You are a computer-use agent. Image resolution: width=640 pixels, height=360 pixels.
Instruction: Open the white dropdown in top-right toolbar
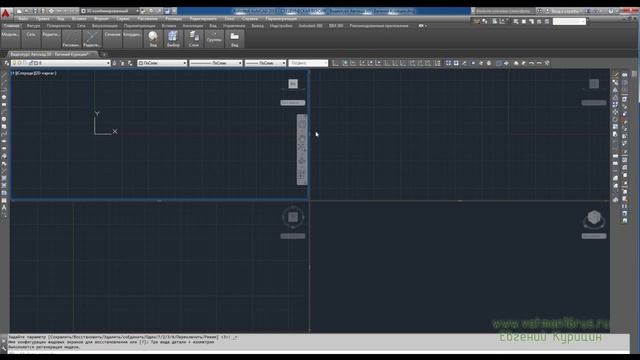pyautogui.click(x=569, y=21)
